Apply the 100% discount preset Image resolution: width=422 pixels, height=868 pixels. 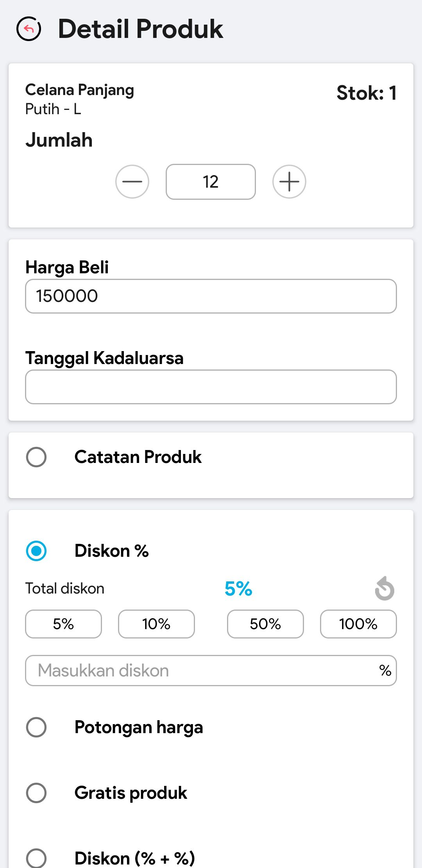[x=358, y=624]
